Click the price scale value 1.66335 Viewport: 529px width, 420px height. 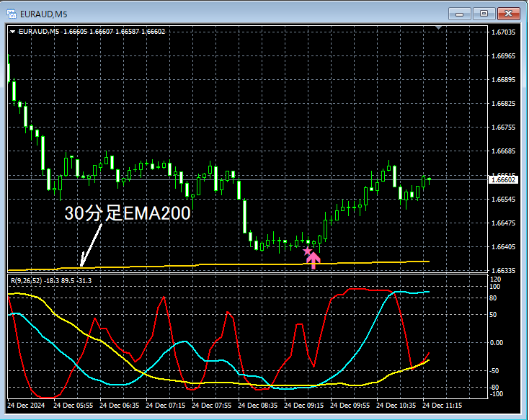(503, 271)
